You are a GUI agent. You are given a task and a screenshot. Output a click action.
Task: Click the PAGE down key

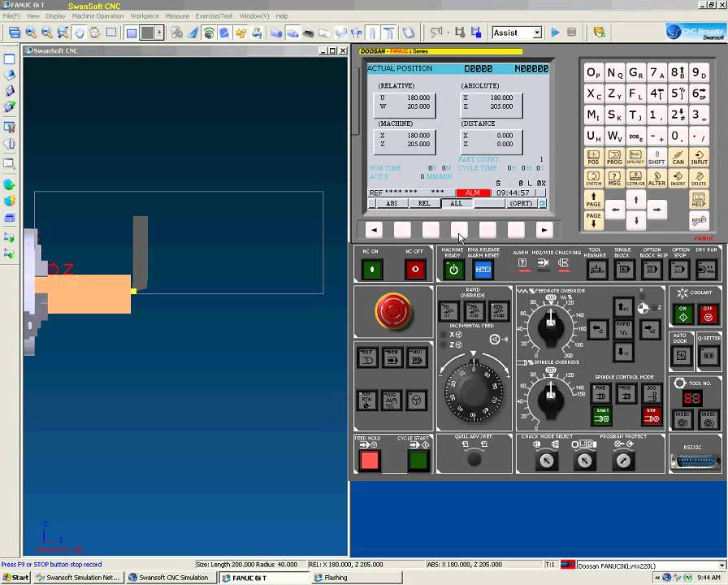pos(594,220)
